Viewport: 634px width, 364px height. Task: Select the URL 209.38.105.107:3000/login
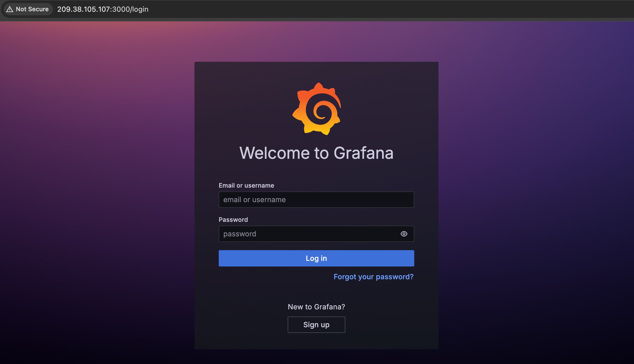click(103, 9)
